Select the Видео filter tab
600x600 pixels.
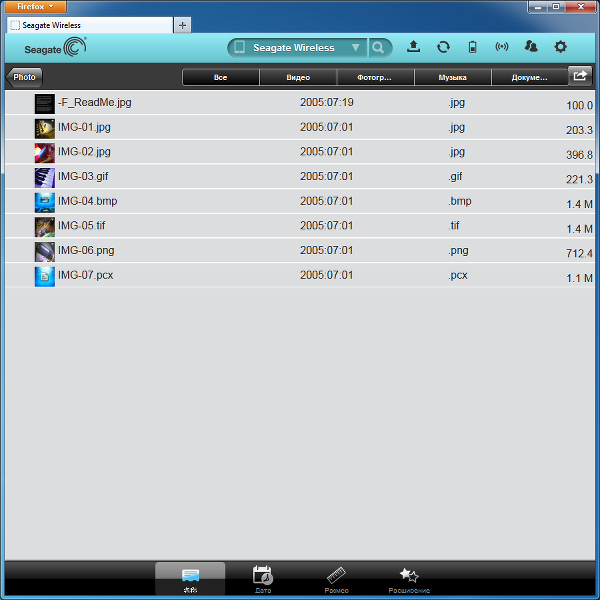pyautogui.click(x=298, y=77)
